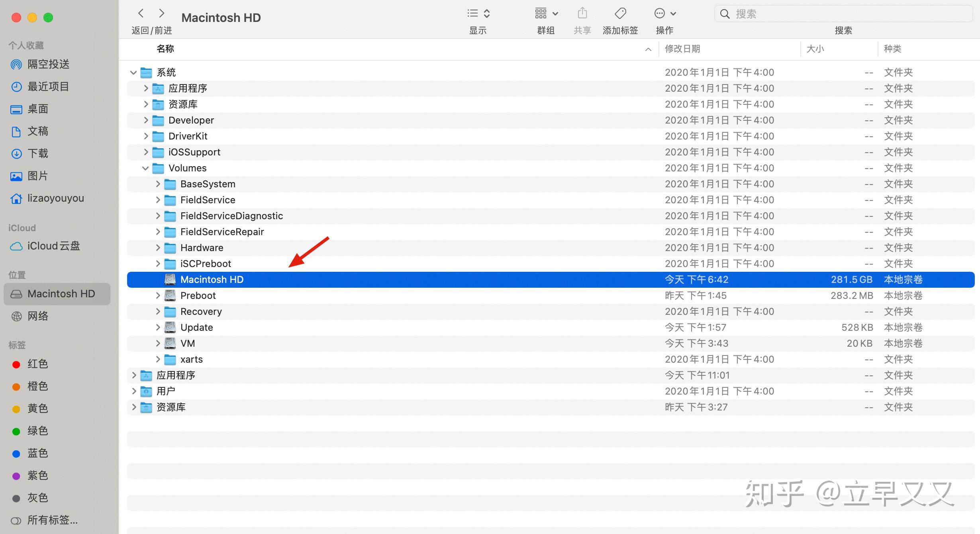Open Downloads (下载) in sidebar
The height and width of the screenshot is (534, 980).
coord(37,153)
